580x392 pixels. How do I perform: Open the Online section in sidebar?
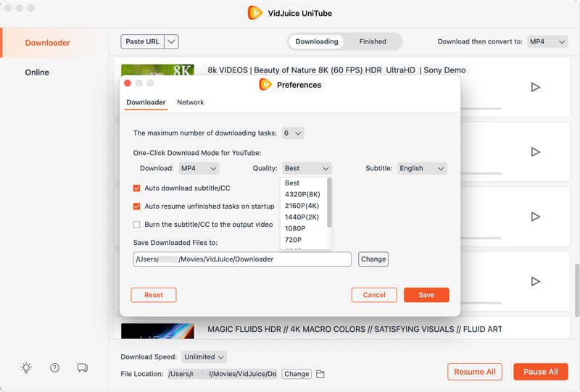[x=37, y=72]
